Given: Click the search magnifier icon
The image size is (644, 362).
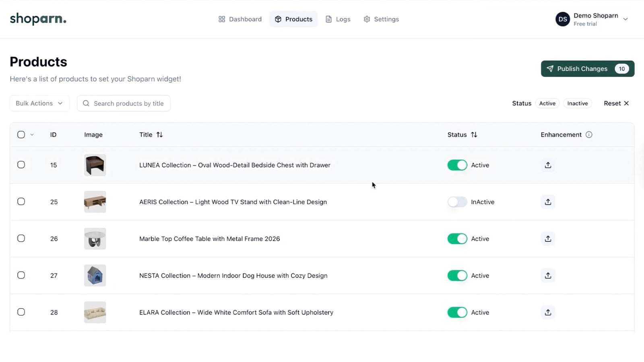Looking at the screenshot, I should pyautogui.click(x=86, y=103).
